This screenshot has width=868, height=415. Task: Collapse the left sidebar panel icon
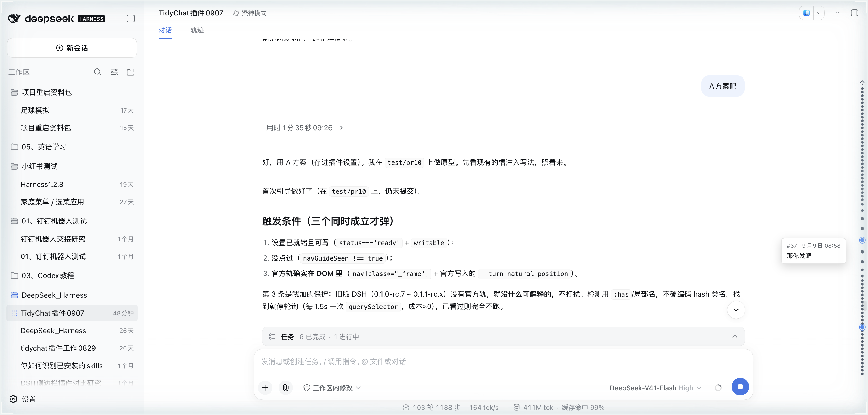tap(131, 19)
